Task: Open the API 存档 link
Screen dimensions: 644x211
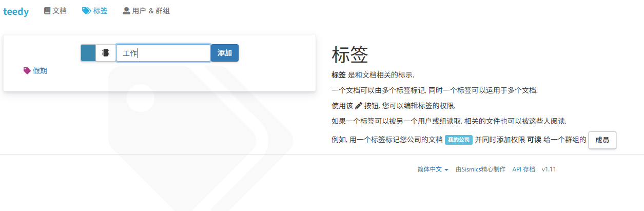Action: tap(523, 169)
